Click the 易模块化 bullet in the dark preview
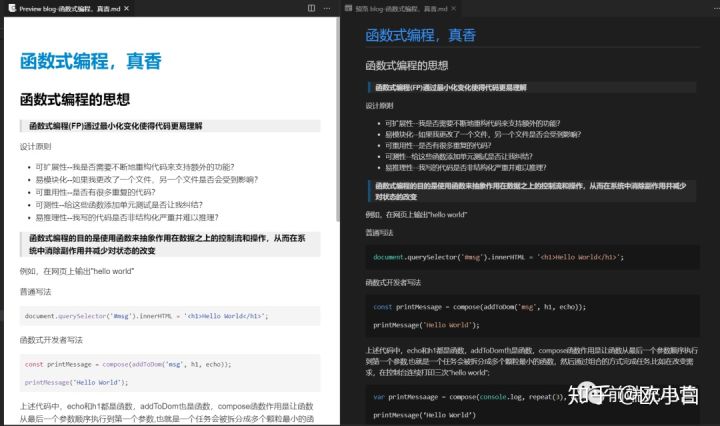The width and height of the screenshot is (720, 426). click(483, 134)
